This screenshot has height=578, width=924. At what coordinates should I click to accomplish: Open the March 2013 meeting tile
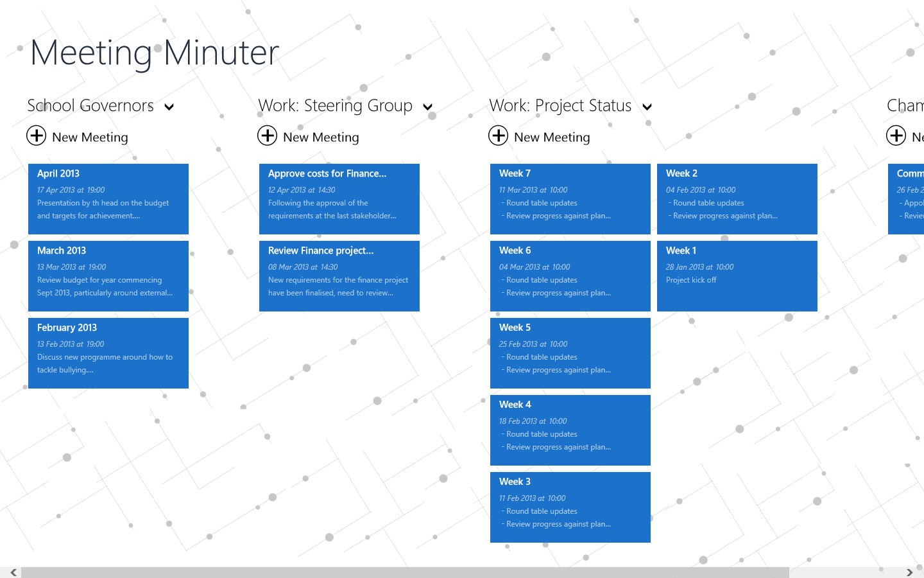click(x=108, y=276)
